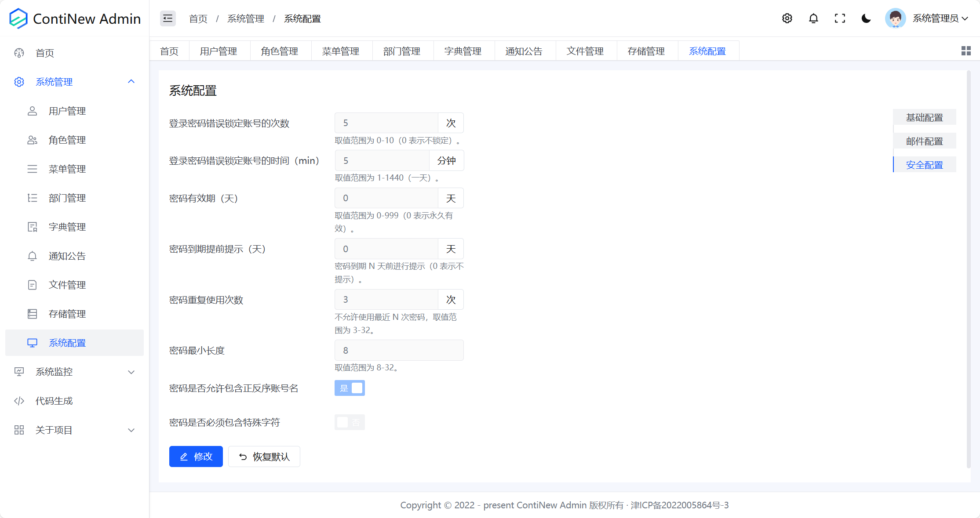
Task: Open the settings gear icon in top bar
Action: 787,18
